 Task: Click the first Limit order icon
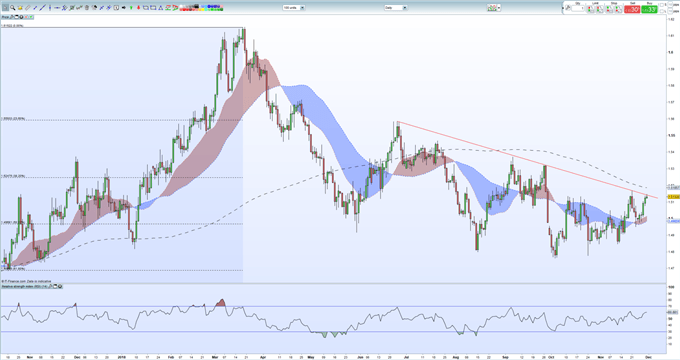[590, 9]
